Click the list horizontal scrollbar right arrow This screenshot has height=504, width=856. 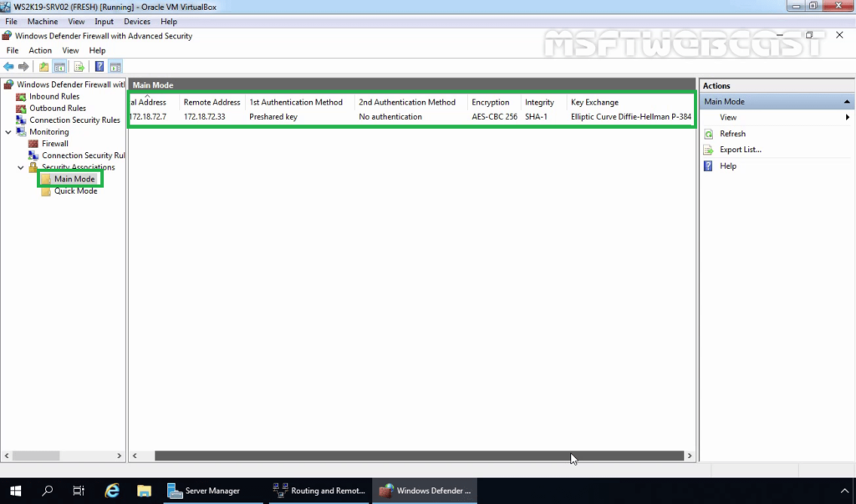[x=690, y=456]
